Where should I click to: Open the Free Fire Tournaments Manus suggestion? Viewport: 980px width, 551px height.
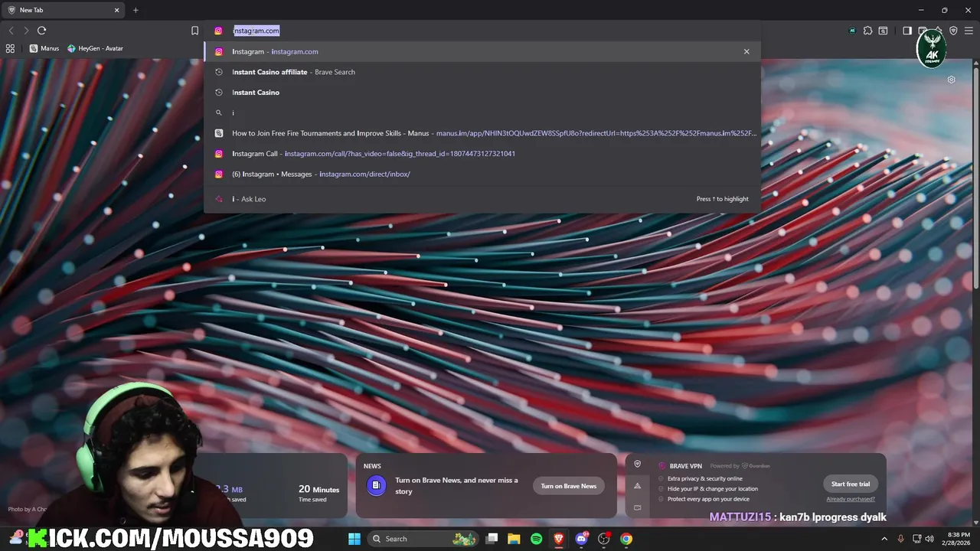pos(482,133)
